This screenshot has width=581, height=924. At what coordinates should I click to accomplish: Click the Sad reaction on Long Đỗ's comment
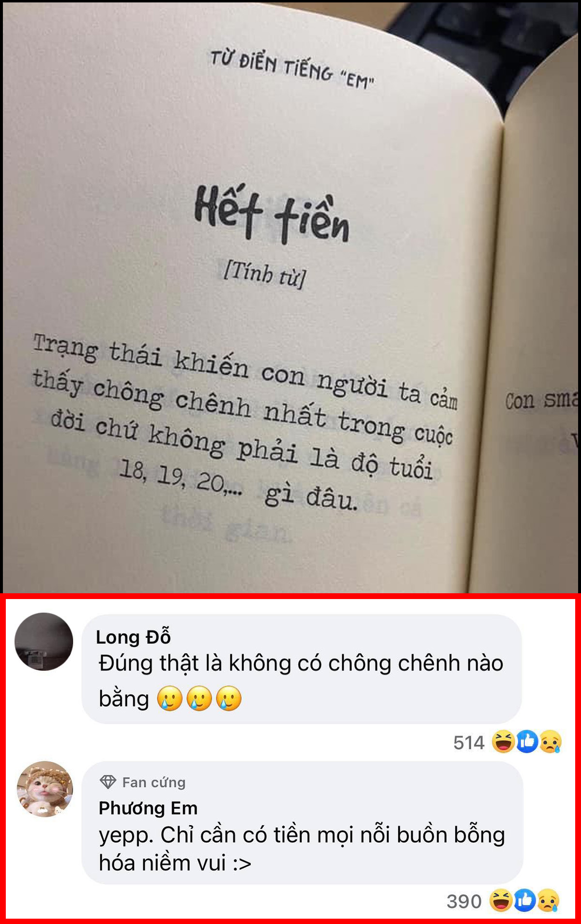(550, 741)
